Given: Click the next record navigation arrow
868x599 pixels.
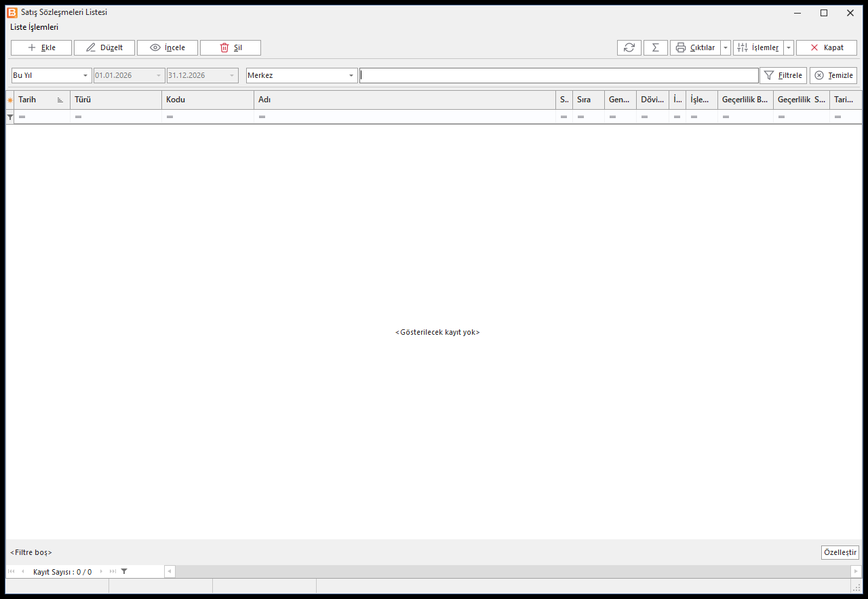Looking at the screenshot, I should (102, 571).
